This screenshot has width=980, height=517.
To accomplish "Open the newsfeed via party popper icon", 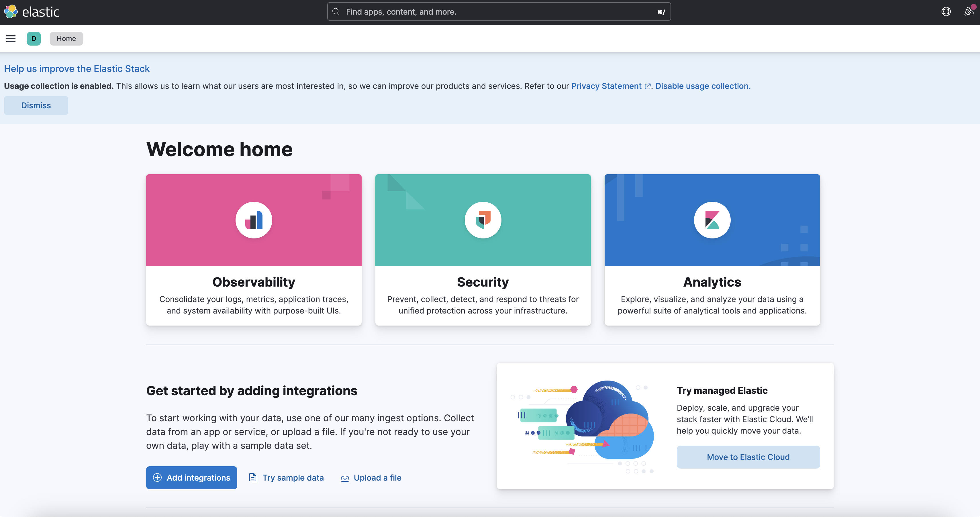I will coord(968,11).
